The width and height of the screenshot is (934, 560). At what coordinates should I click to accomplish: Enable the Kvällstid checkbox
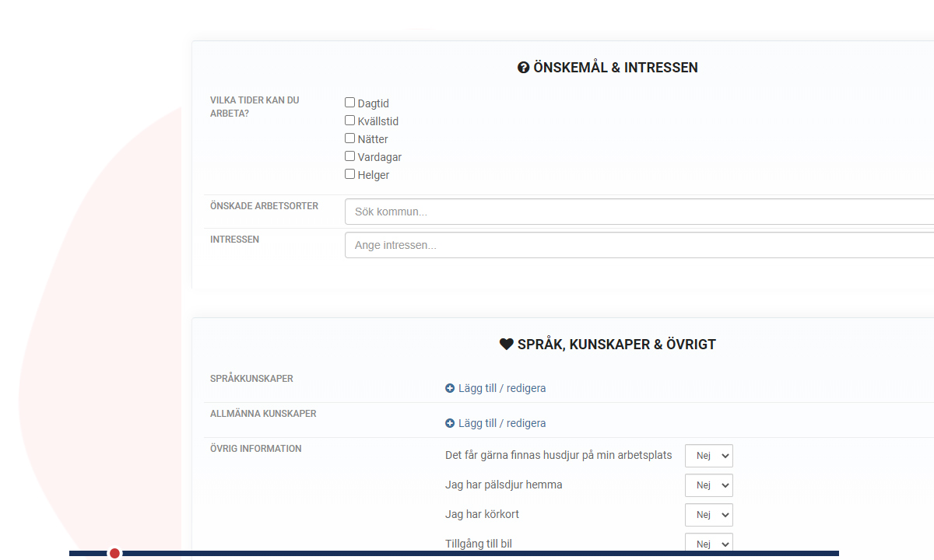tap(350, 121)
